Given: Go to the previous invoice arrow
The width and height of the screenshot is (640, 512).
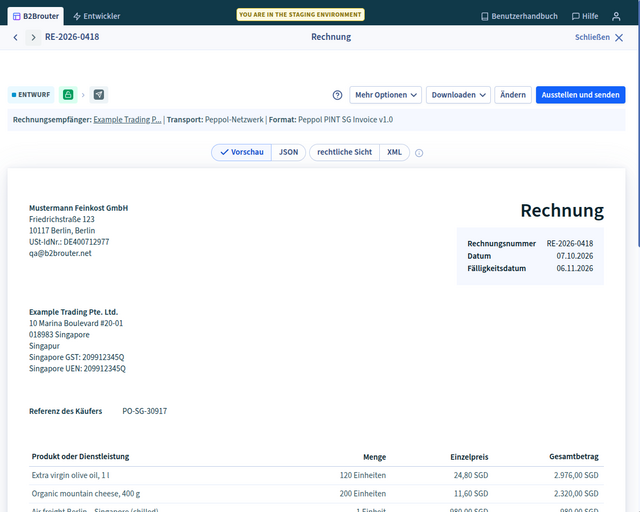Looking at the screenshot, I should 16,38.
